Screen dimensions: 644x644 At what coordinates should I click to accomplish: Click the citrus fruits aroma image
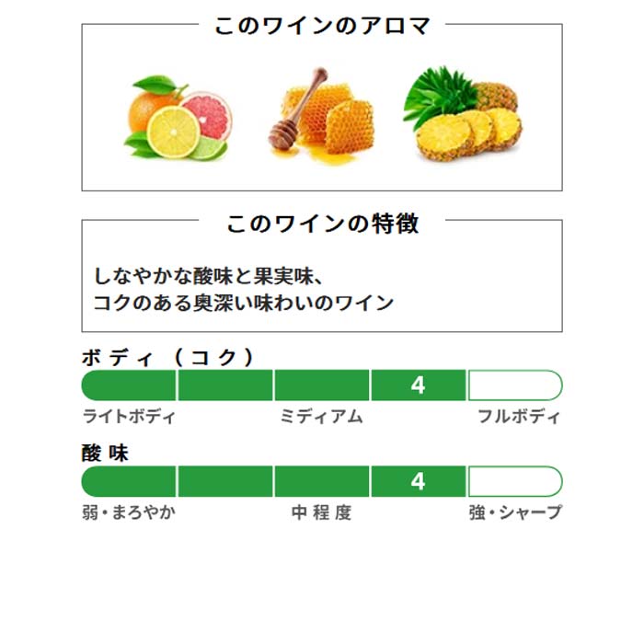click(178, 118)
